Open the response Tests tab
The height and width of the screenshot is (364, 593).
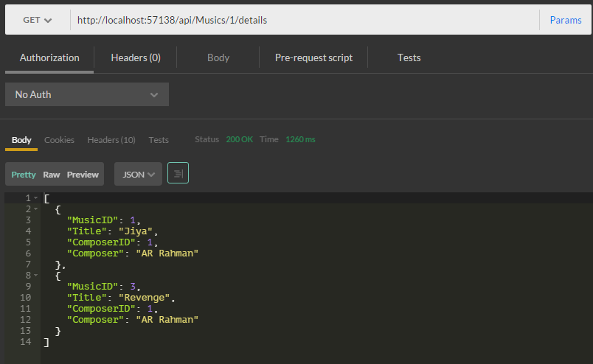click(159, 140)
